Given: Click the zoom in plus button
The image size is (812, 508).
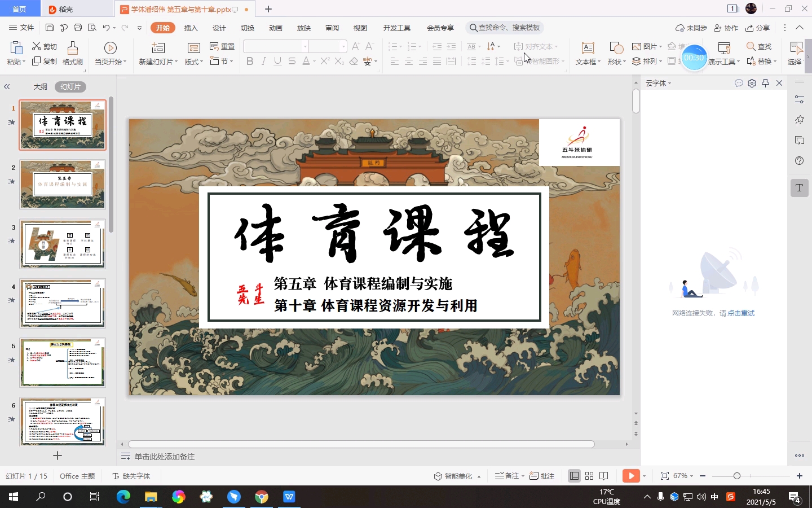Looking at the screenshot, I should coord(800,476).
